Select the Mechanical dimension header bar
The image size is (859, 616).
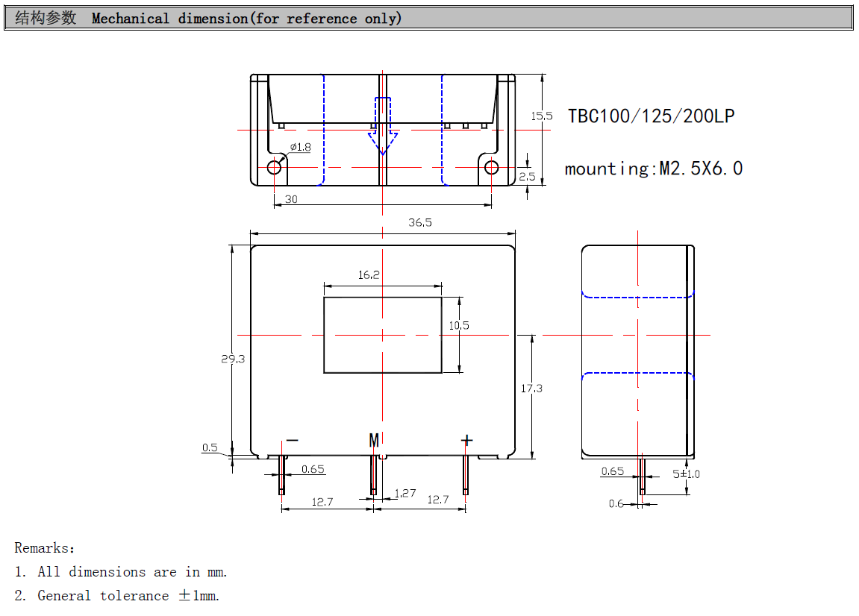pos(428,19)
